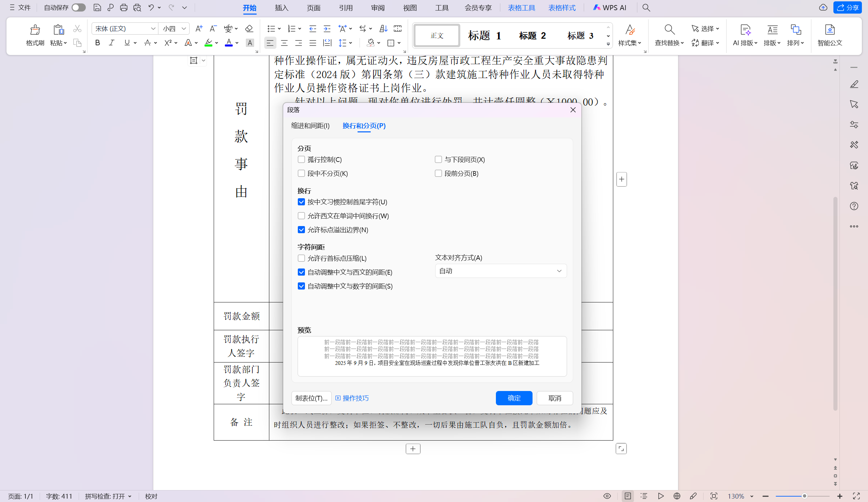
Task: Click the help question mark in right sidebar
Action: 854,206
